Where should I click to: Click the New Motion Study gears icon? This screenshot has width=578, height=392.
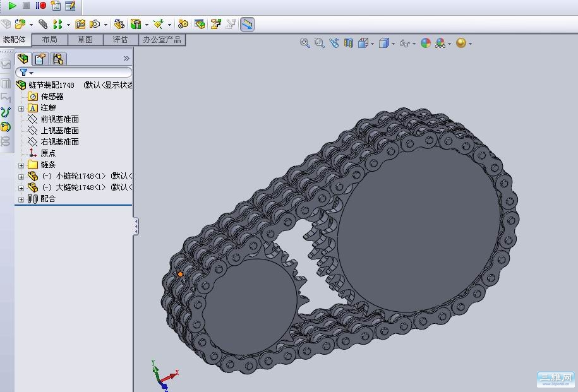click(183, 25)
